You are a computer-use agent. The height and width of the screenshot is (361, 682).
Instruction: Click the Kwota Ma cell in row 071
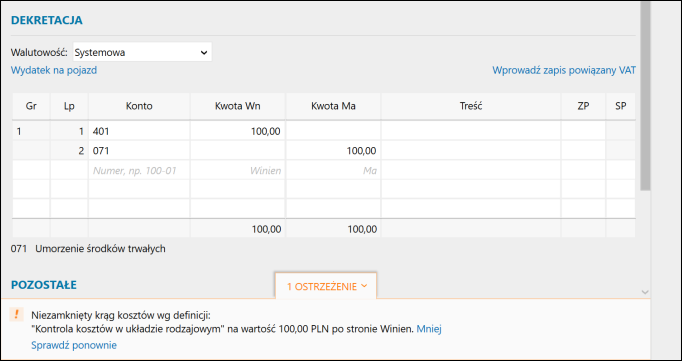tap(334, 150)
